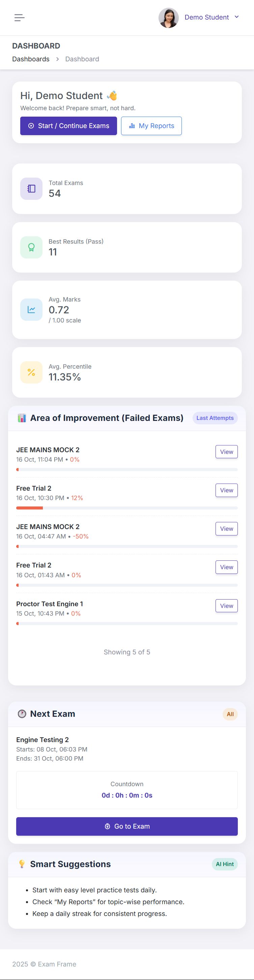Click the Next Exam clock icon
The image size is (254, 980).
coord(22,714)
